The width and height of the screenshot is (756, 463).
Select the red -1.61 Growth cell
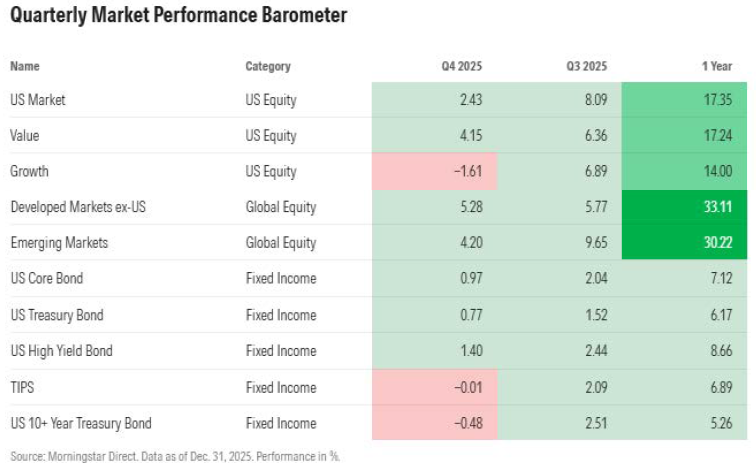(x=434, y=171)
